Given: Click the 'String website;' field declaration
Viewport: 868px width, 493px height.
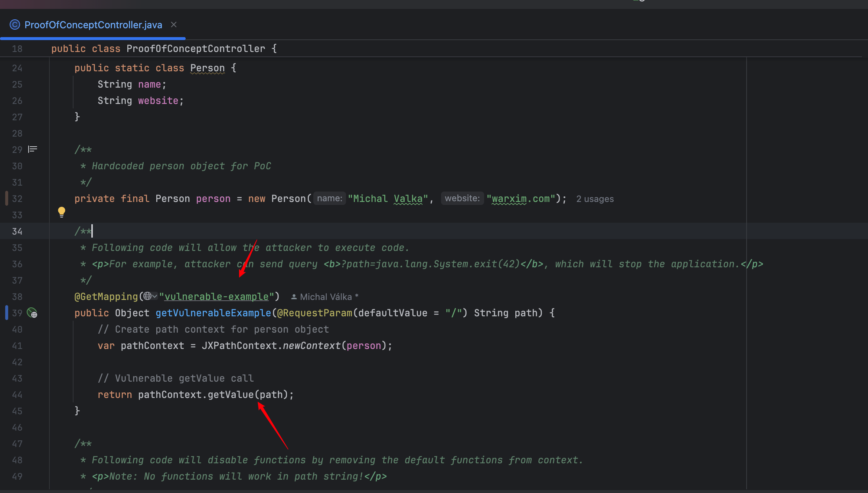Looking at the screenshot, I should pos(141,101).
